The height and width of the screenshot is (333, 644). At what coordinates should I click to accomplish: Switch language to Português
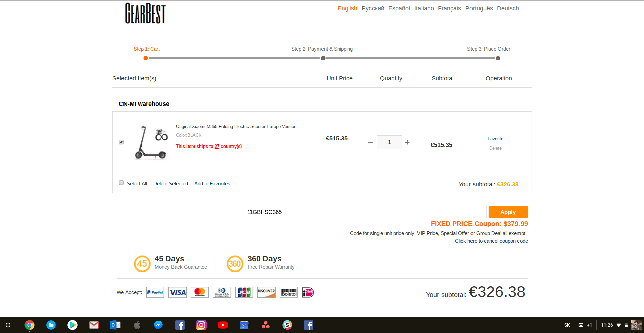pos(479,8)
